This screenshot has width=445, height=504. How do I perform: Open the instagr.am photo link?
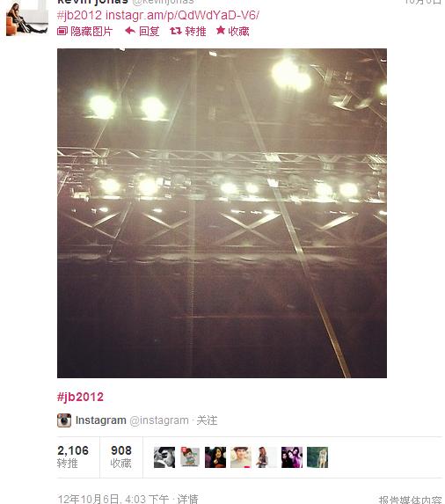click(182, 15)
